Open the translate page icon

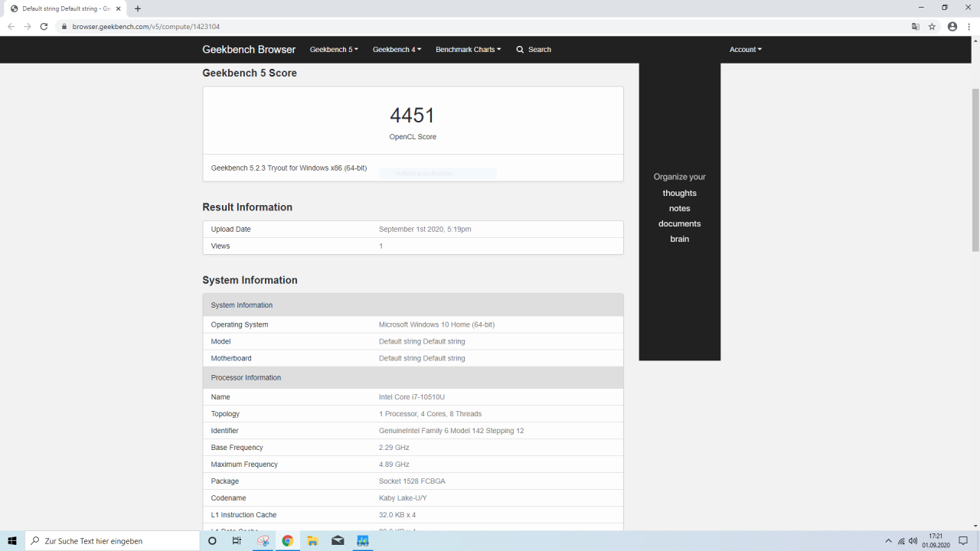tap(915, 26)
